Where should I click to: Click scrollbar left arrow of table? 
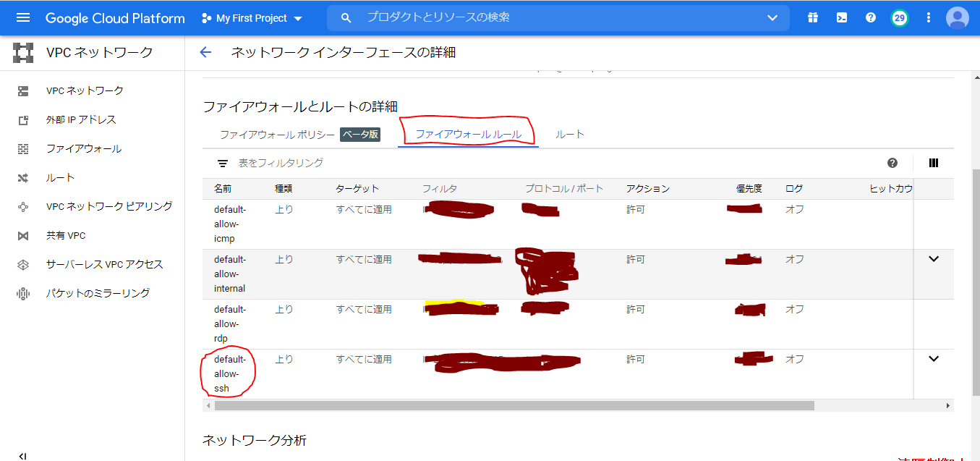(x=208, y=406)
